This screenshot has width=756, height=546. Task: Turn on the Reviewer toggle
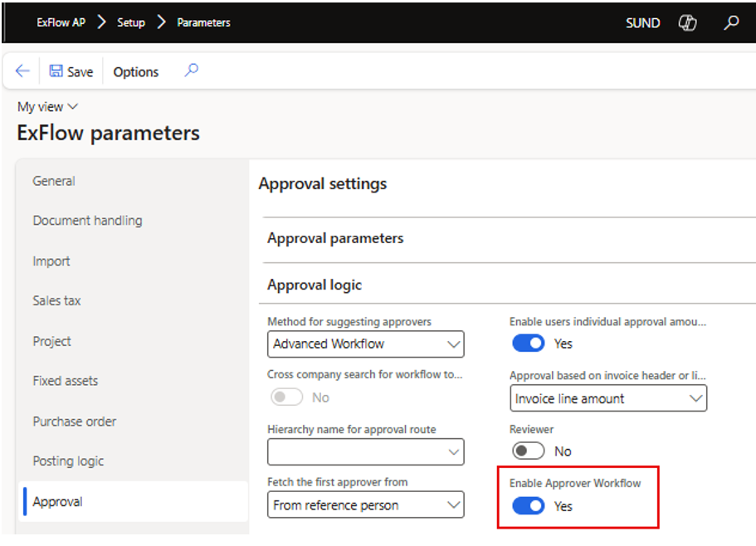[529, 451]
